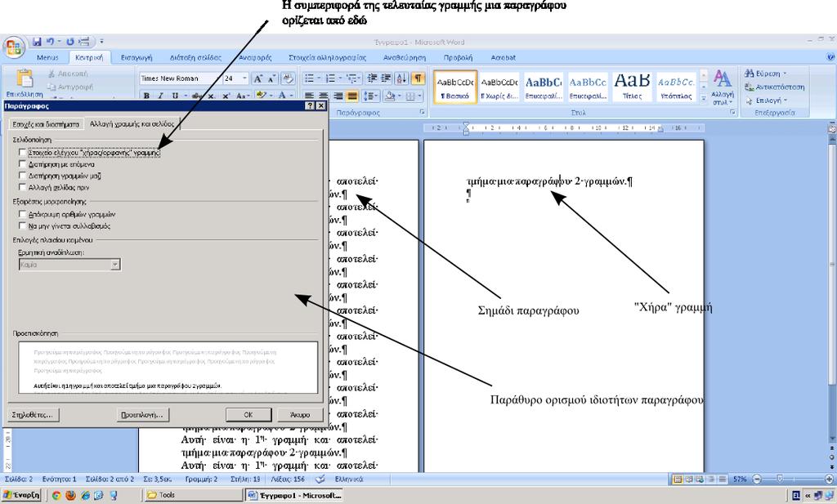Viewport: 837px width, 504px height.
Task: Click the Shrink Font icon
Action: click(x=271, y=78)
